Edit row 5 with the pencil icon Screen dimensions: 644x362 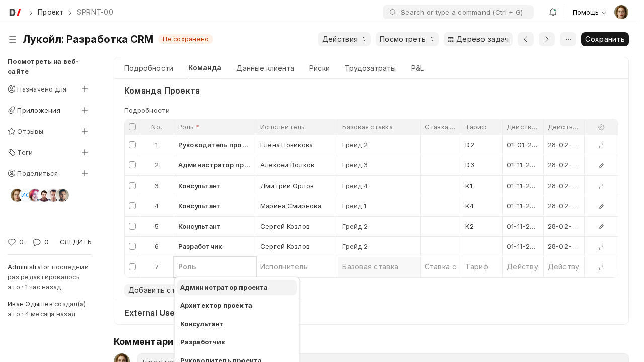coord(601,227)
